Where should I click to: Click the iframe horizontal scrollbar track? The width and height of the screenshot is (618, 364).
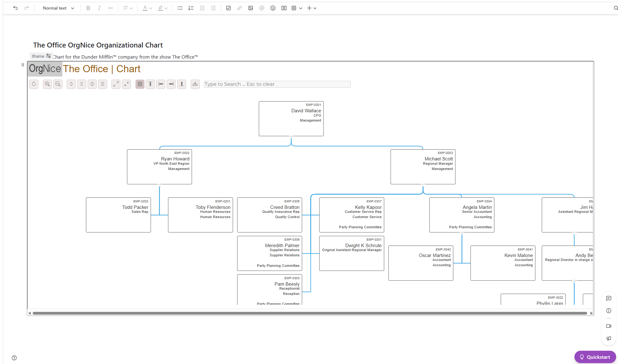(310, 313)
